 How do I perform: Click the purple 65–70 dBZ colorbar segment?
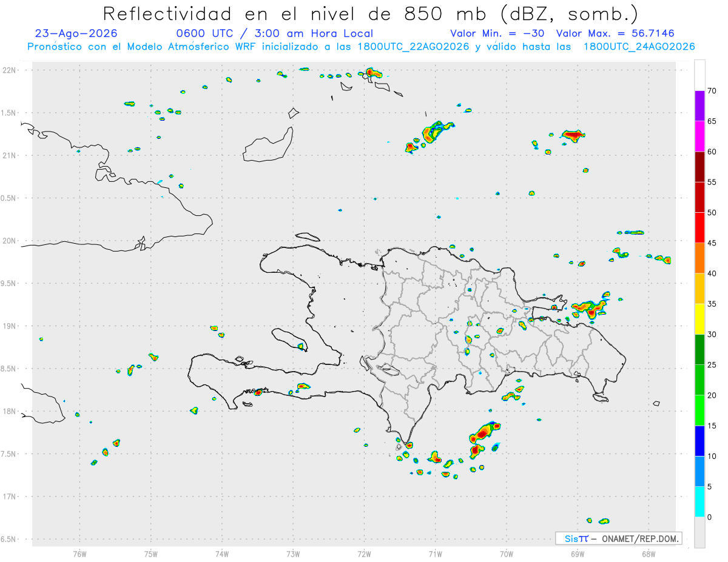(699, 106)
